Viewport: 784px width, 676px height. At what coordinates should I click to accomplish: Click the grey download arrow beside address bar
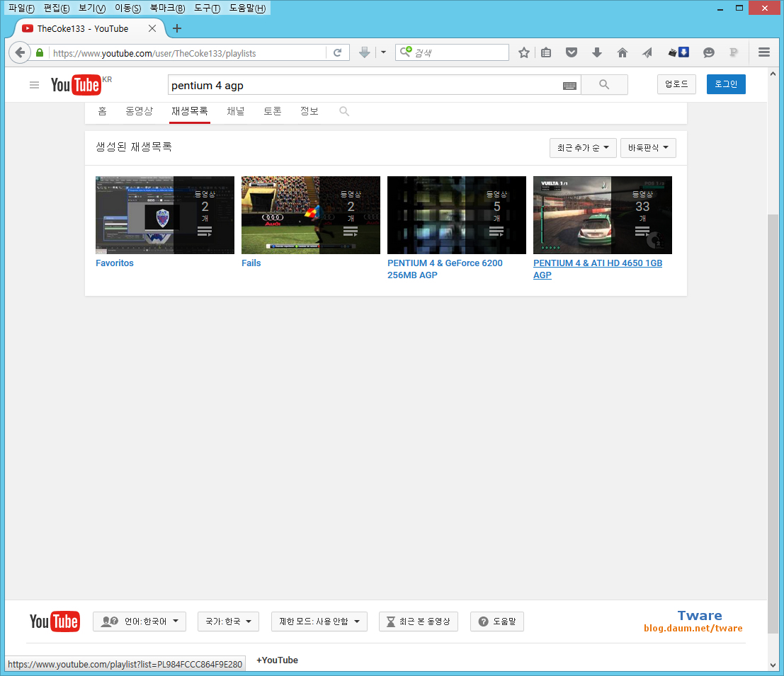click(x=365, y=52)
